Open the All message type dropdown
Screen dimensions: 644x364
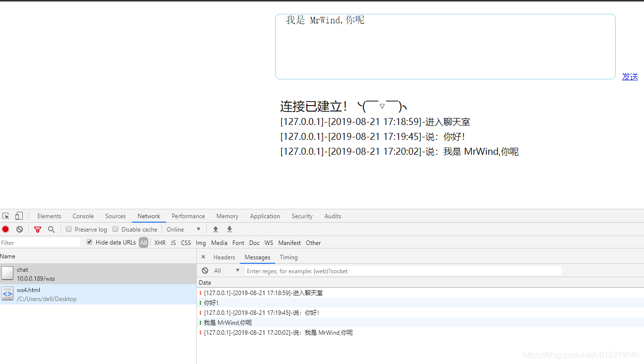click(227, 271)
